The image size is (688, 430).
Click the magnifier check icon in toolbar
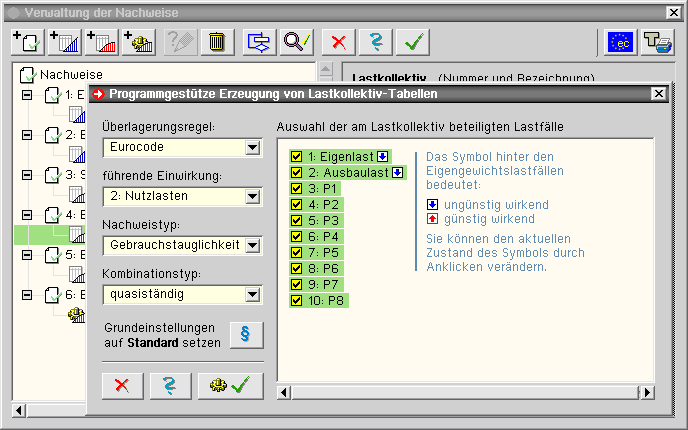(297, 41)
